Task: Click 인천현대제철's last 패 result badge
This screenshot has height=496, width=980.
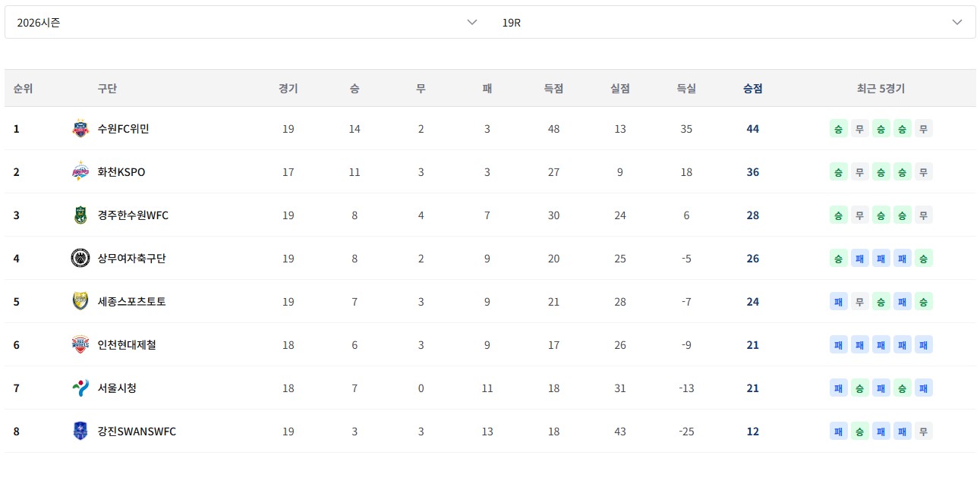Action: [923, 345]
